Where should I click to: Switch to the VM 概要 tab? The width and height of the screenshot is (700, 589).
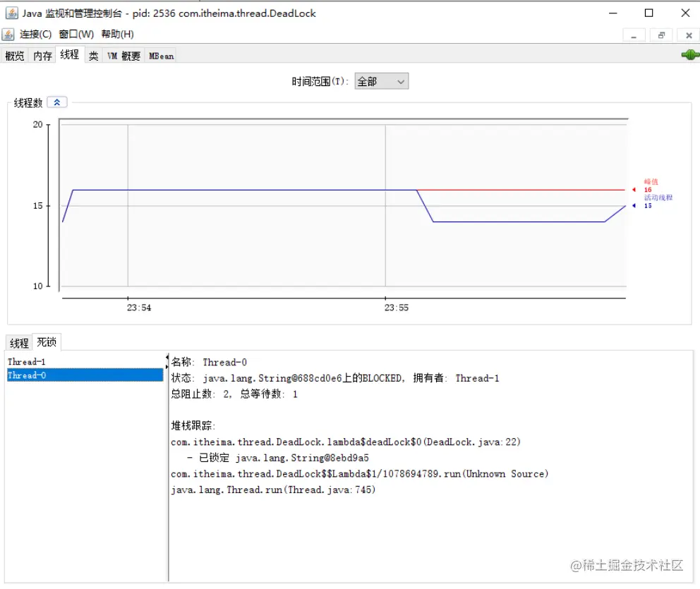(x=123, y=56)
